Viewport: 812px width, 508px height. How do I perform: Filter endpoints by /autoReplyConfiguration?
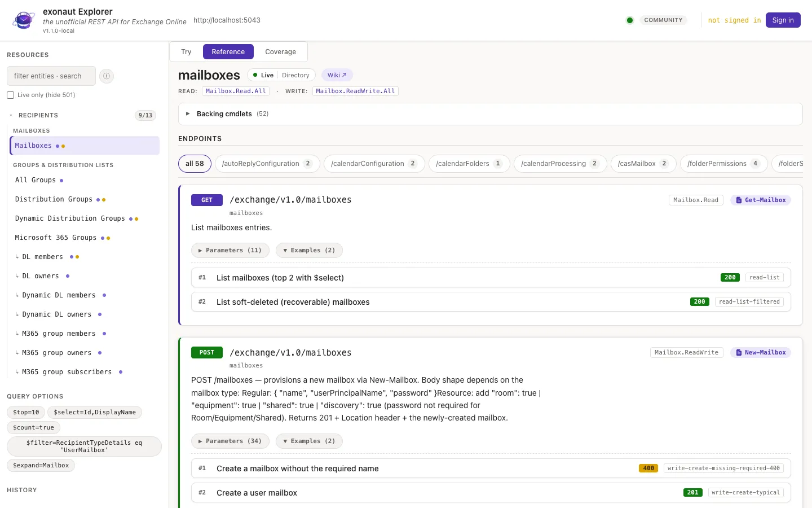pos(267,164)
